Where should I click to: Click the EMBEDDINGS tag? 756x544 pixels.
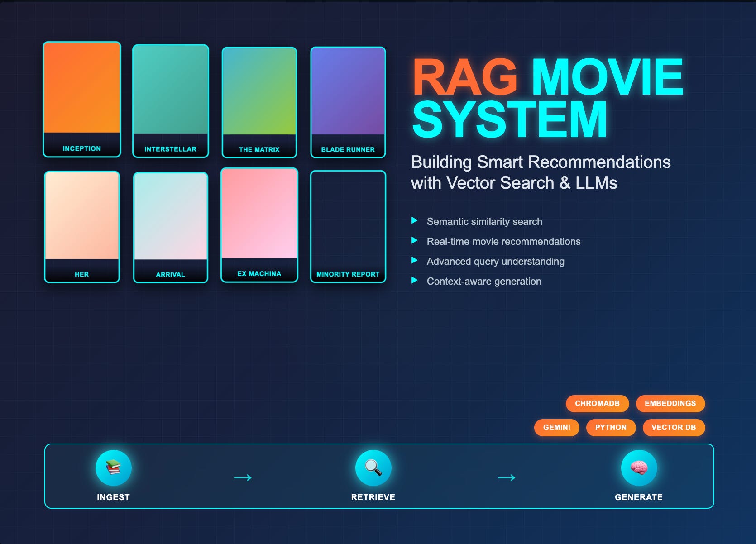[x=670, y=403]
